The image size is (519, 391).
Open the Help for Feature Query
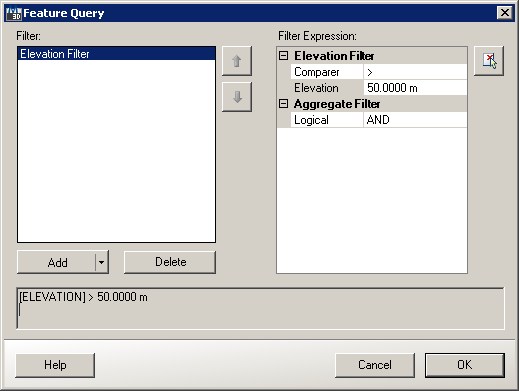point(55,365)
